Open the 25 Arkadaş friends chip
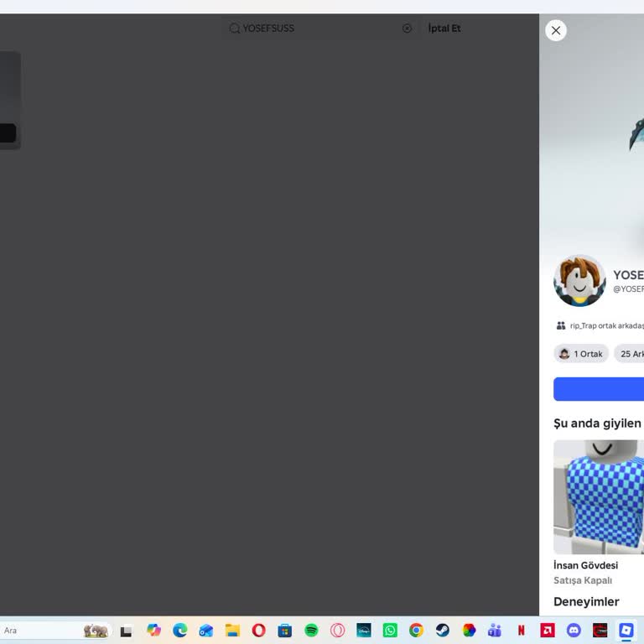644x644 pixels. pos(629,354)
